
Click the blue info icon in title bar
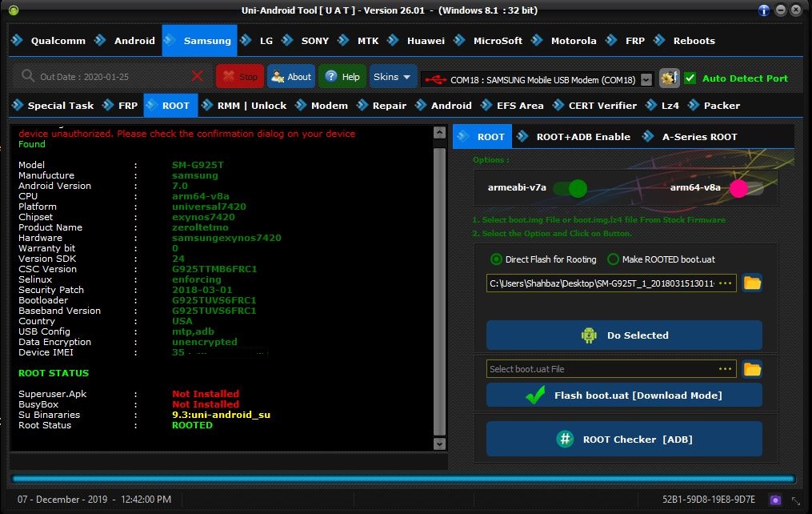point(764,10)
